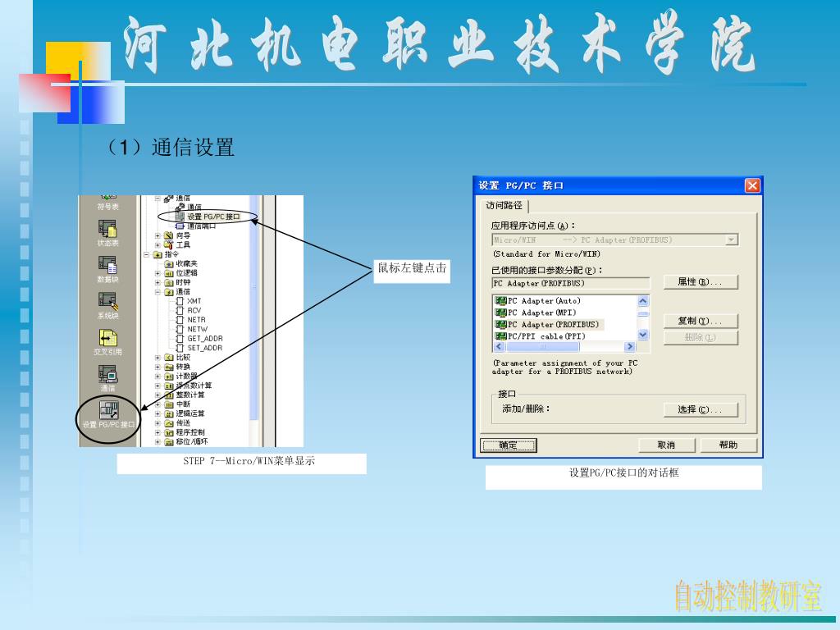Click the 帮助 button
The height and width of the screenshot is (630, 840).
(x=728, y=445)
